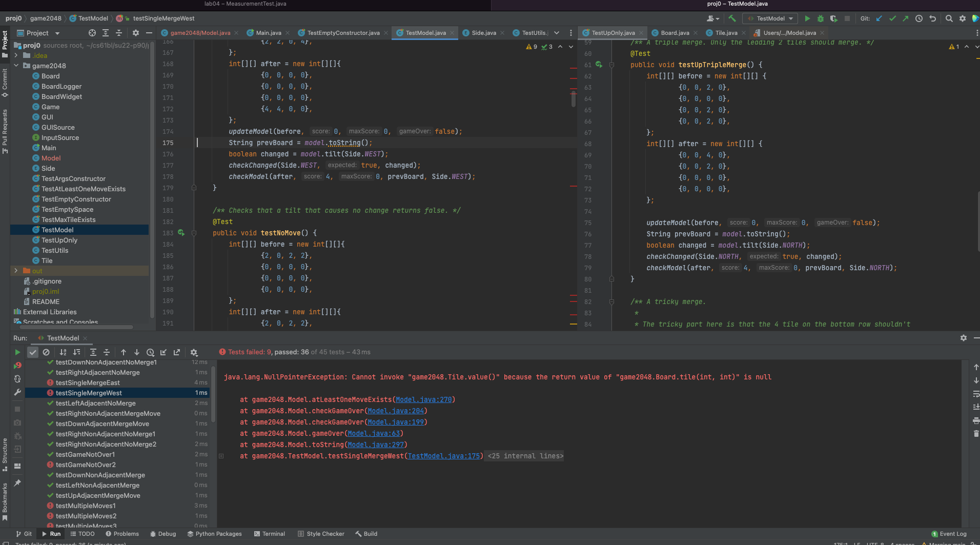Click the left editor vertical scrollbar thumb

574,98
